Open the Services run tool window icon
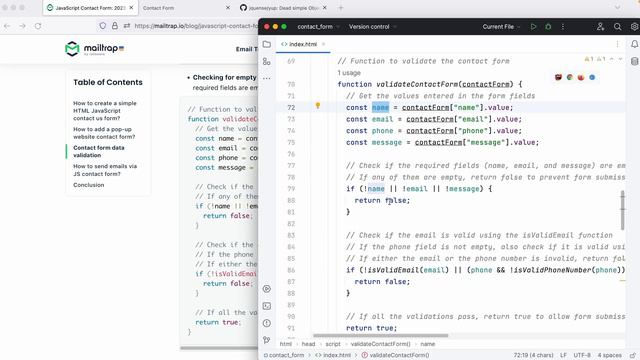 267,289
